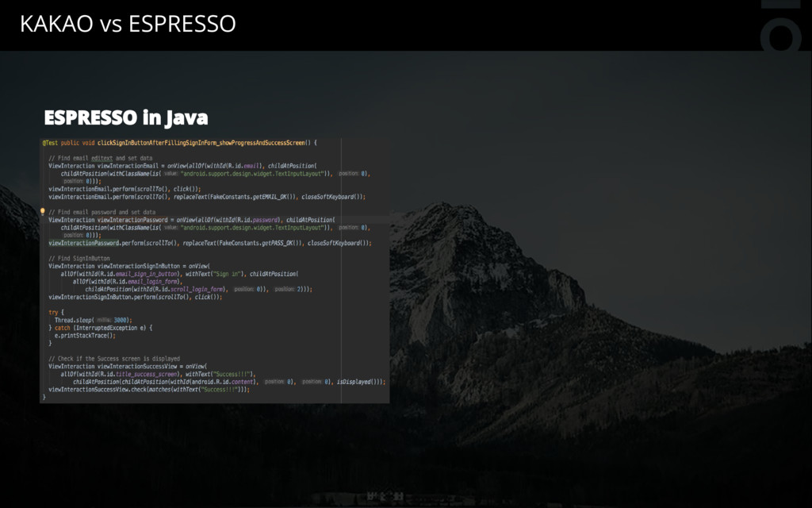Viewport: 812px width, 508px height.
Task: Click "viewInteractionSignInButton.perform(scrollTo(), click());"
Action: pos(136,297)
